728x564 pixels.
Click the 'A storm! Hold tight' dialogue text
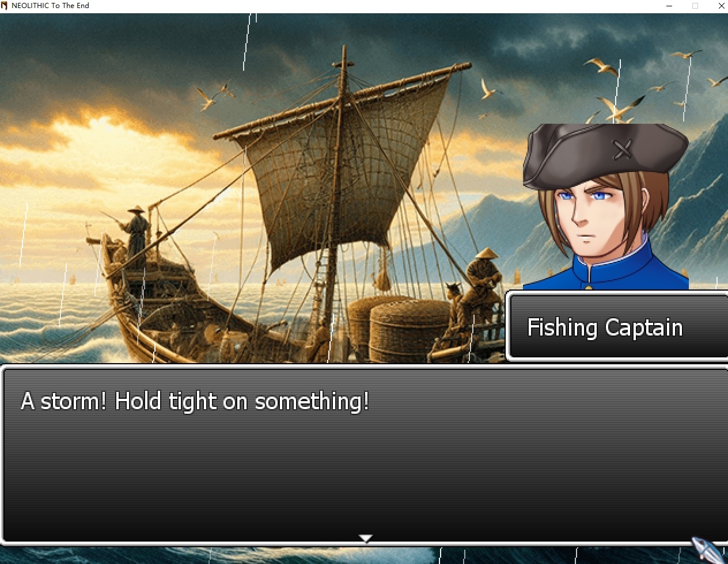195,401
